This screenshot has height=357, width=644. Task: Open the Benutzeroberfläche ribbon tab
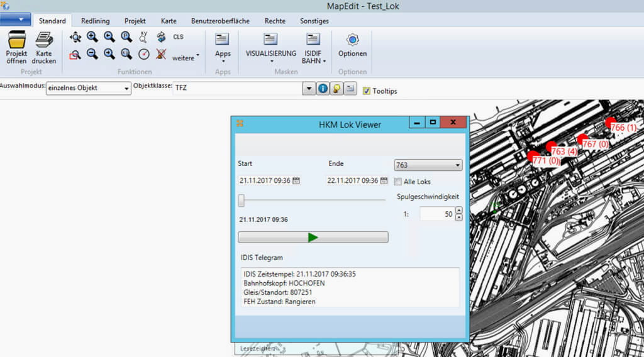pos(220,21)
